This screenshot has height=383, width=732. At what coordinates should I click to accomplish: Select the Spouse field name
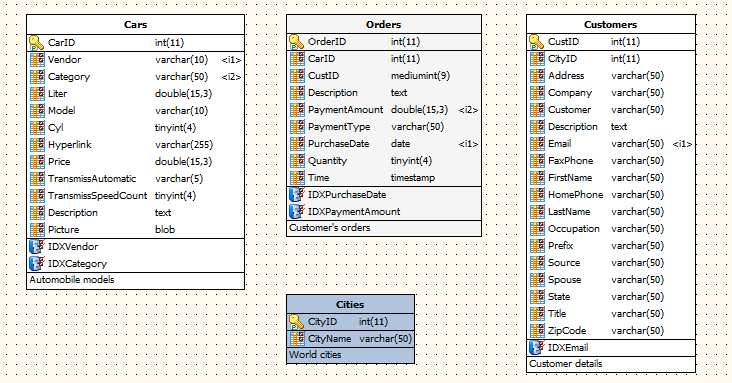coord(564,280)
